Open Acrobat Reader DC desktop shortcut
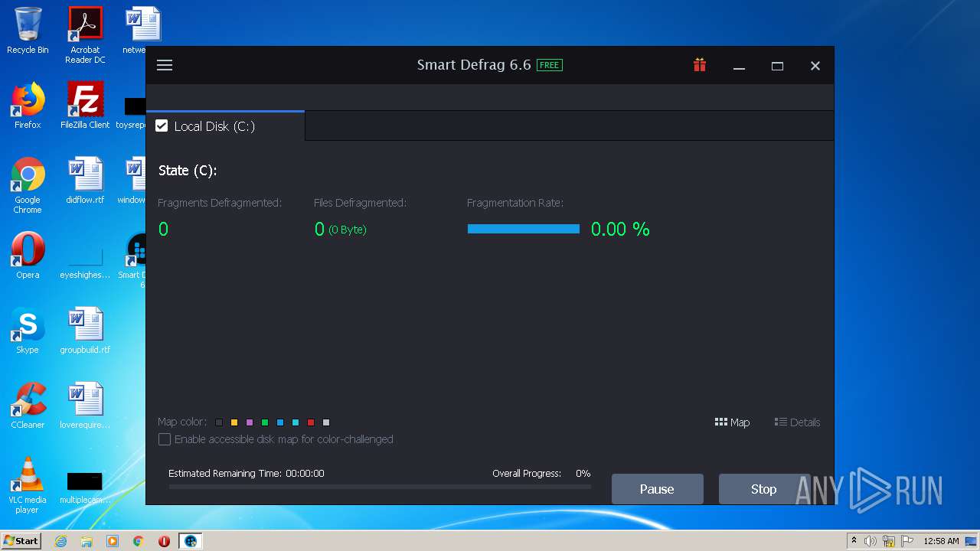Viewport: 980px width, 551px height. (85, 35)
